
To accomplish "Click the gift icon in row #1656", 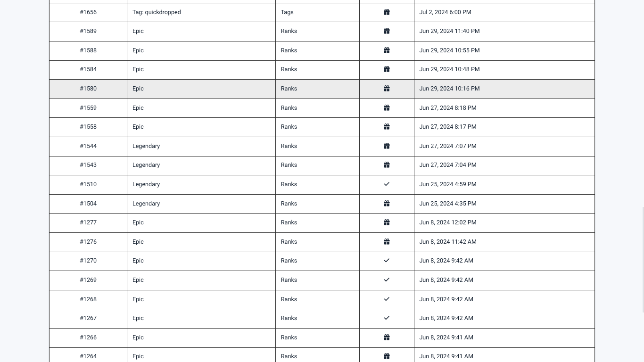I will (387, 12).
